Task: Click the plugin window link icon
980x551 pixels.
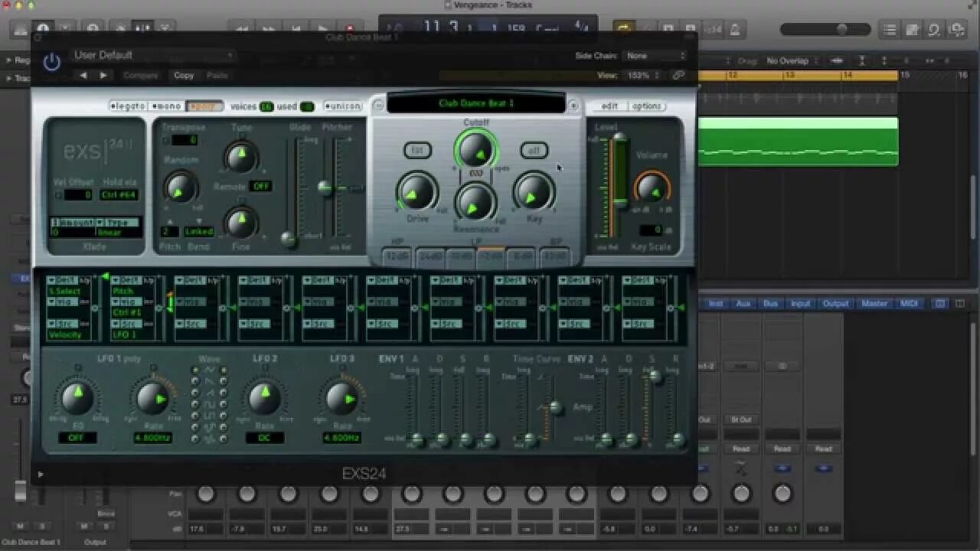Action: click(678, 75)
